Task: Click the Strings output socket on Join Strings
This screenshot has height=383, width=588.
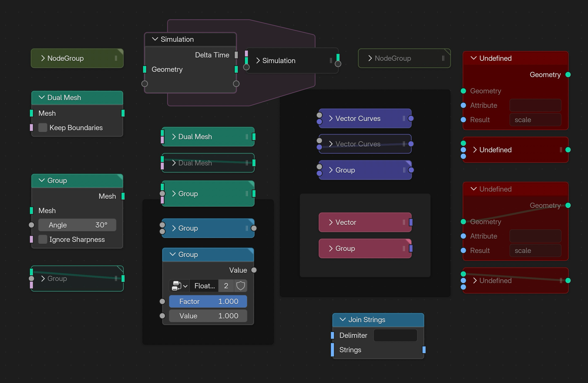Action: point(424,350)
